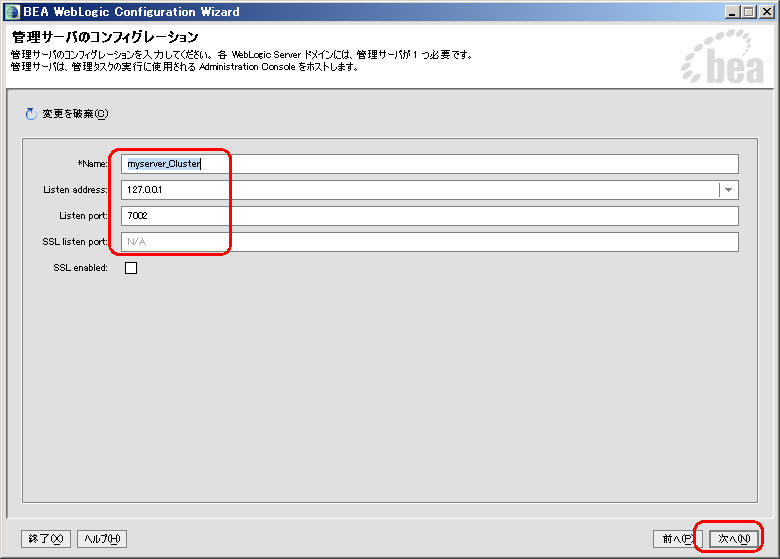Click the 終了(X) exit button
Image resolution: width=780 pixels, height=559 pixels.
click(x=46, y=539)
